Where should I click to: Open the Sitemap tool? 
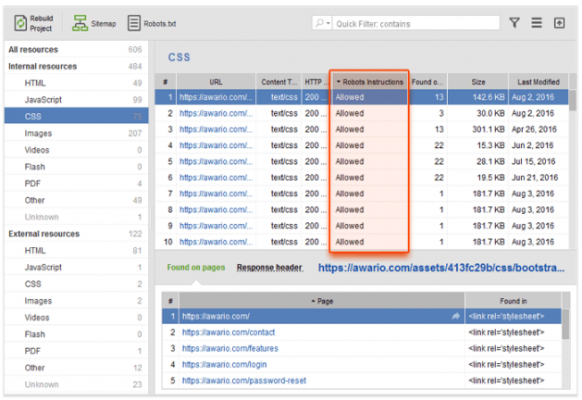(x=94, y=23)
